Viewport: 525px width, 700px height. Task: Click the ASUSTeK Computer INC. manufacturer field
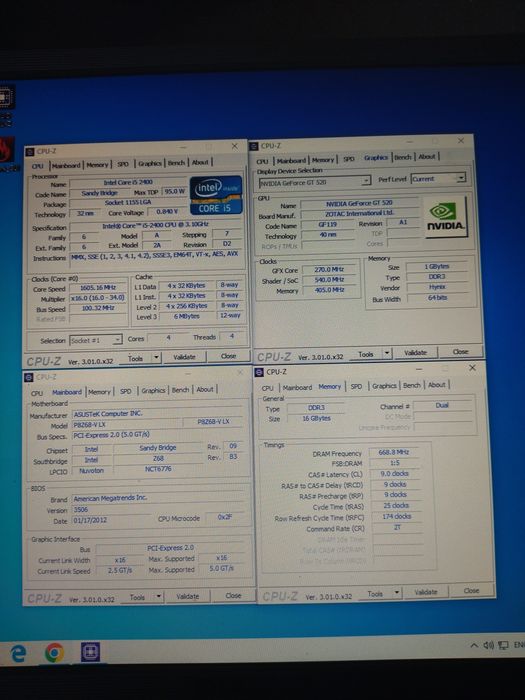[x=159, y=414]
